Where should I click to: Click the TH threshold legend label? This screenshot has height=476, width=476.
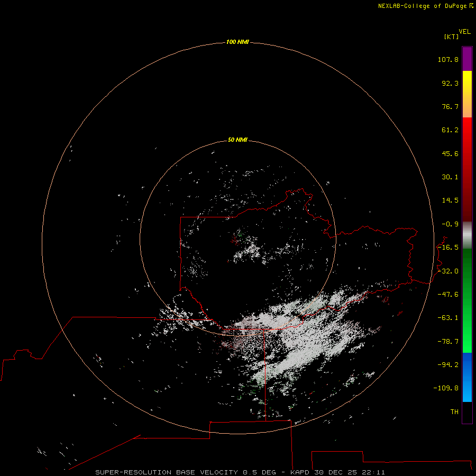tap(454, 412)
